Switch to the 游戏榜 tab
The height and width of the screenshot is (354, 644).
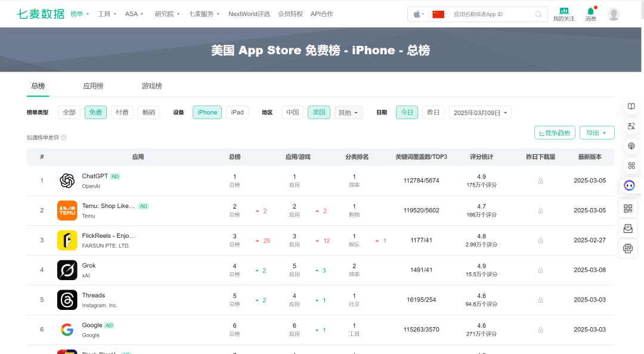pos(151,86)
